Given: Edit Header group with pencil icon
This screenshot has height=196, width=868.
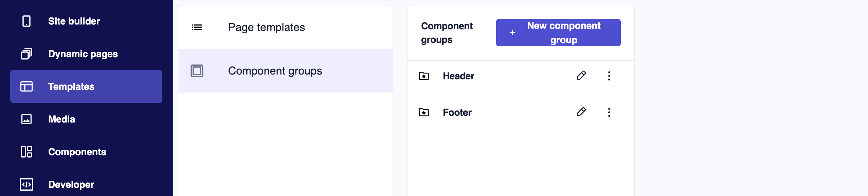Looking at the screenshot, I should point(581,76).
